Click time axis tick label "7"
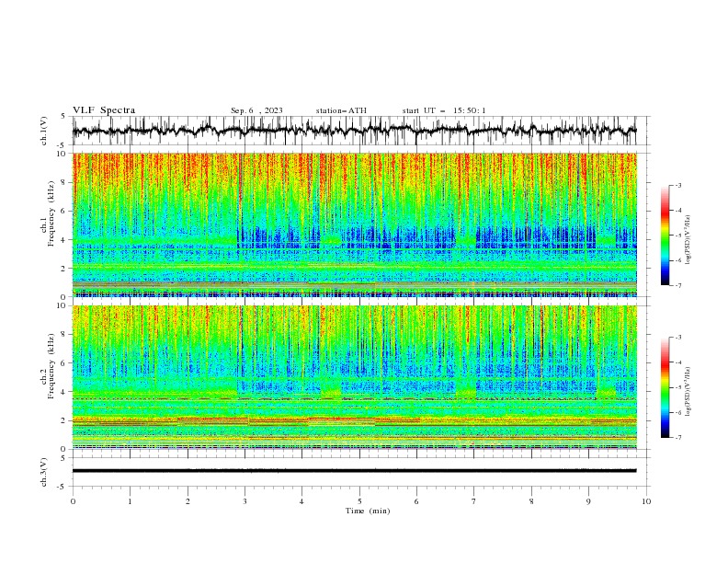 point(474,501)
